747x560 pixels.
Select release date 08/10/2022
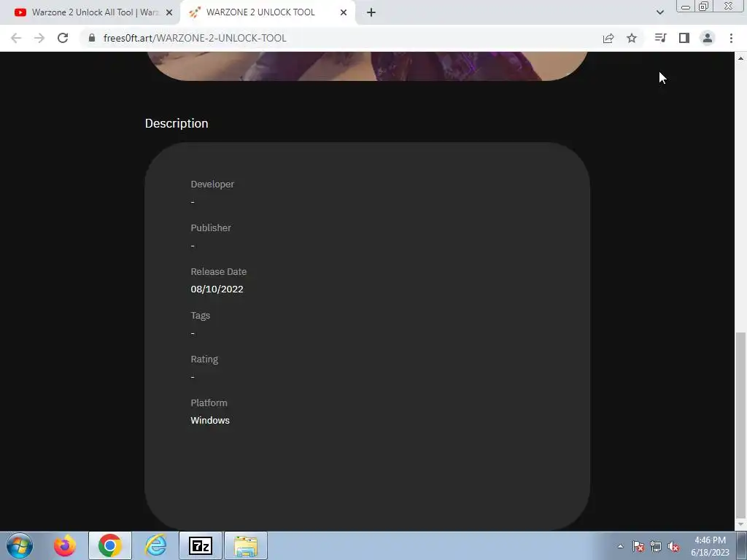point(217,289)
